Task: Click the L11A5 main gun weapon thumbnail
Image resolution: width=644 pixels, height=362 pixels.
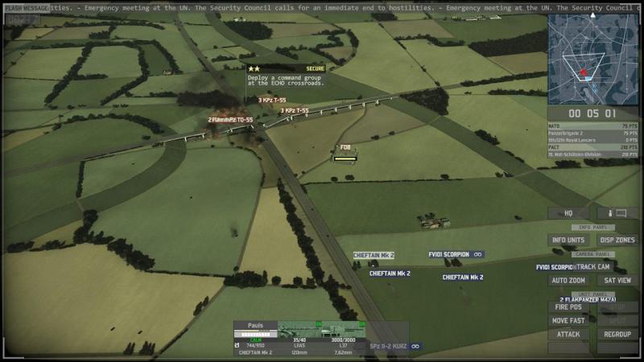Action: (x=299, y=330)
